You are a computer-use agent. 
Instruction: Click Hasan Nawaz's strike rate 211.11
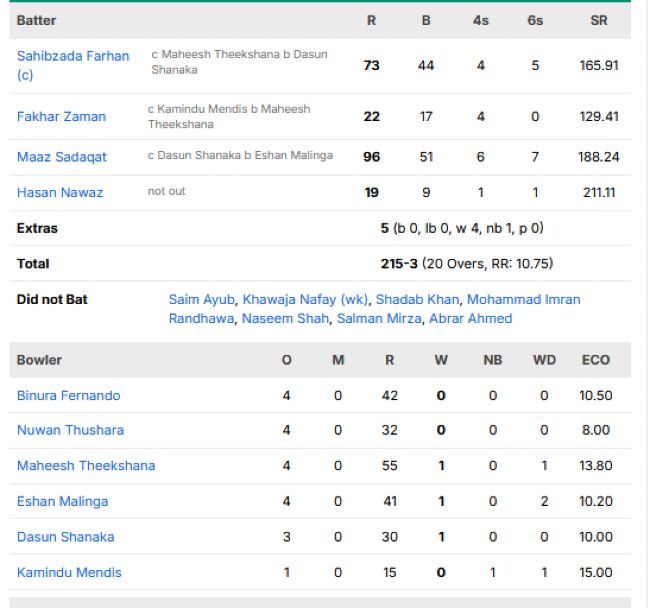599,192
